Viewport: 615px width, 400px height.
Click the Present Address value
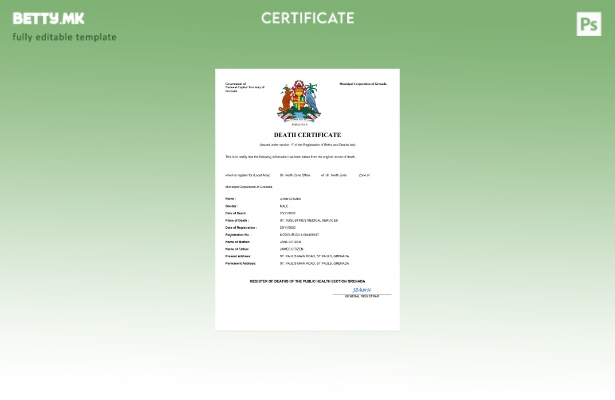click(x=314, y=256)
